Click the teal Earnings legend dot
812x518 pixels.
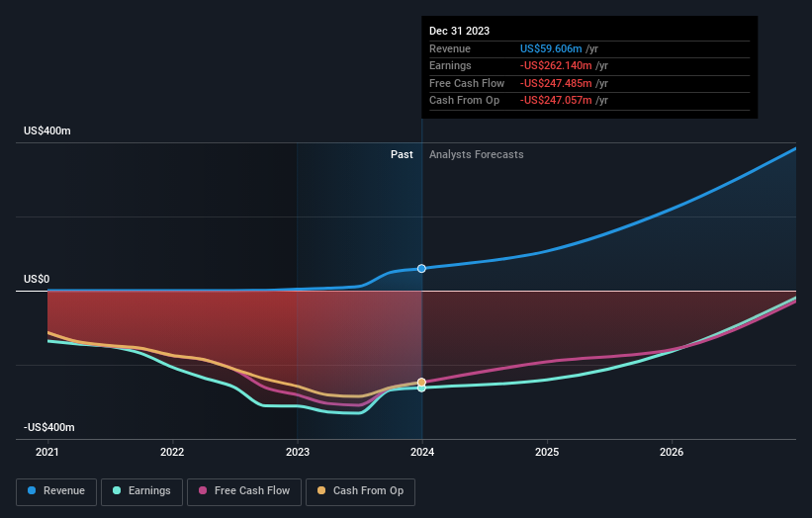pyautogui.click(x=117, y=490)
